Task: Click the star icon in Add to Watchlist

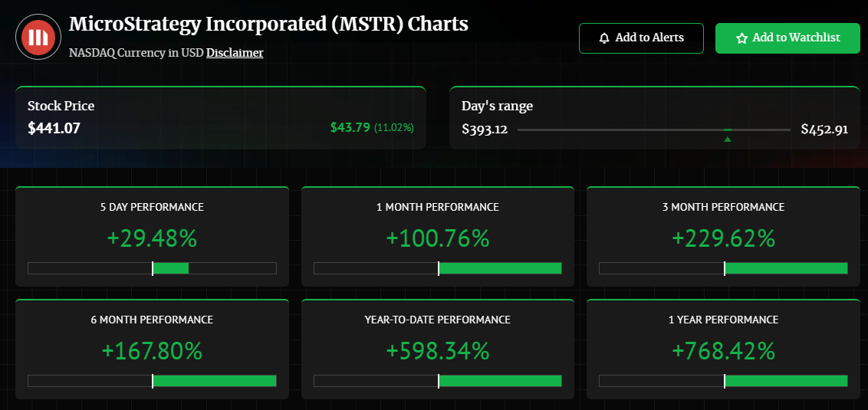Action: 741,38
